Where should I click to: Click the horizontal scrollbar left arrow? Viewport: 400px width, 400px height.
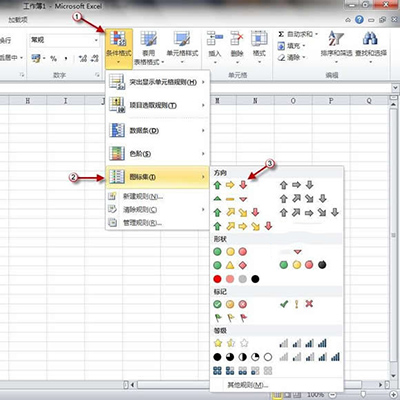click(133, 385)
